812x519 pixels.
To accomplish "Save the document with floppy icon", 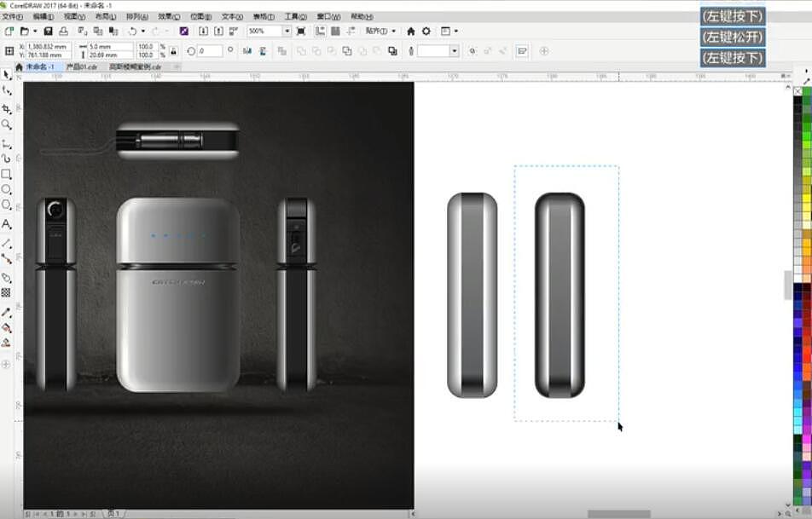I will [x=48, y=31].
